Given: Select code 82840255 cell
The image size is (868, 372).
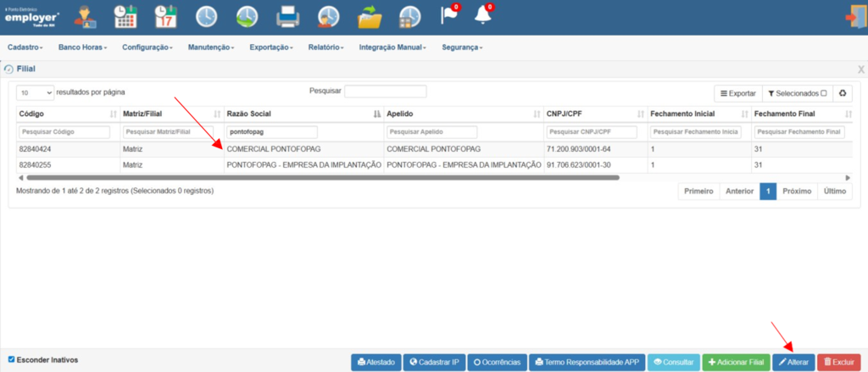Looking at the screenshot, I should click(x=68, y=165).
